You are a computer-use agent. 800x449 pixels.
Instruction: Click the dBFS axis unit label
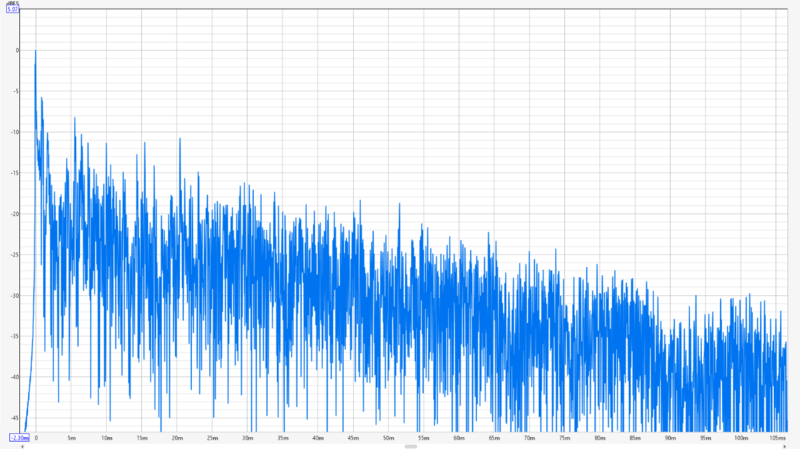pos(13,4)
